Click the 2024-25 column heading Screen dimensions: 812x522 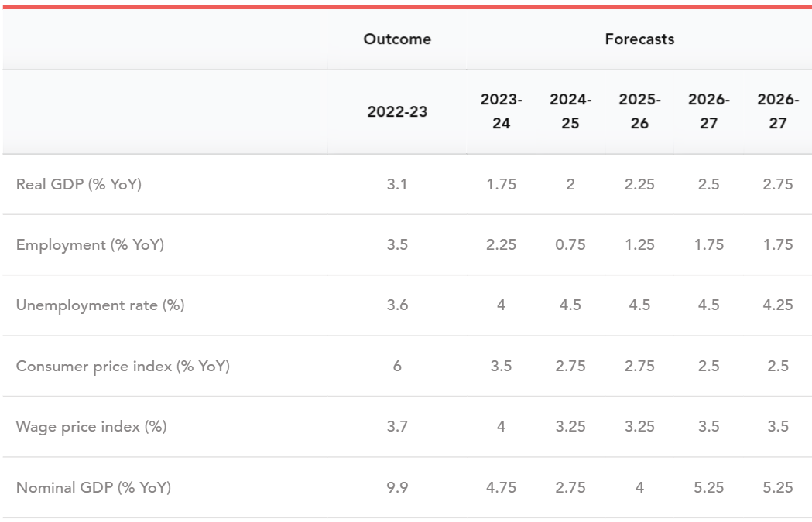pos(570,111)
